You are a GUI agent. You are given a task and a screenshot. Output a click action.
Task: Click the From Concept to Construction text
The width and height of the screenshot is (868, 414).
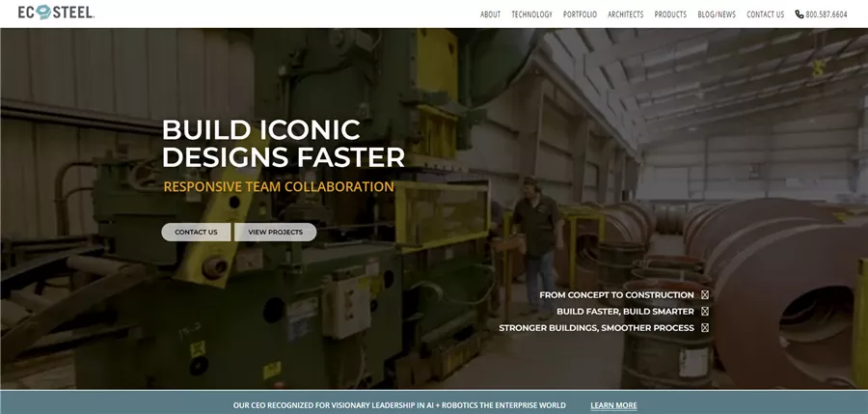click(616, 295)
